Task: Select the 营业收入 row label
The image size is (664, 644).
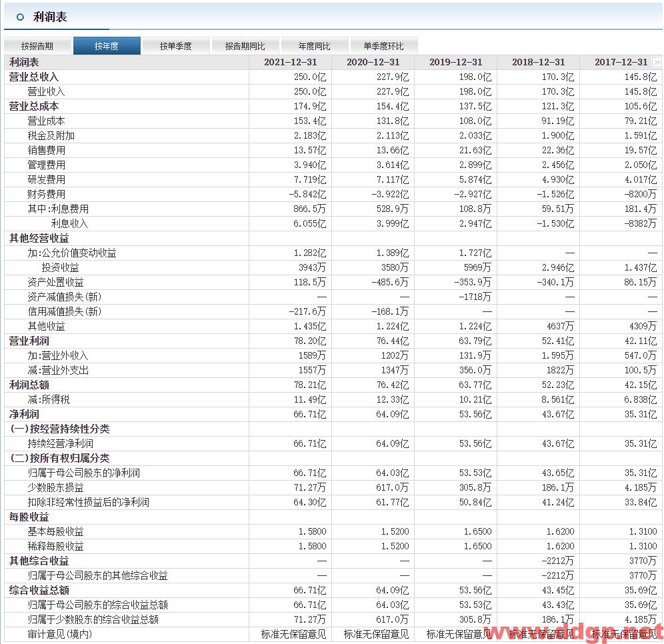Action: click(x=46, y=91)
